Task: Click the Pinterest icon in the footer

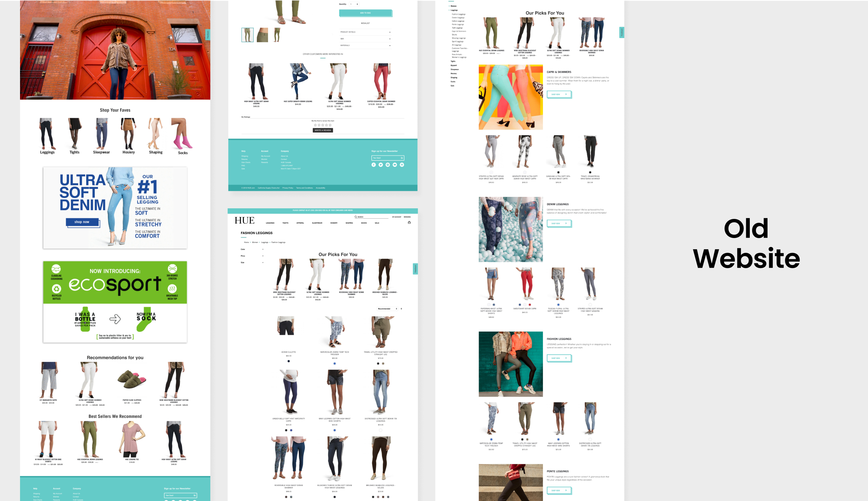Action: pyautogui.click(x=388, y=165)
